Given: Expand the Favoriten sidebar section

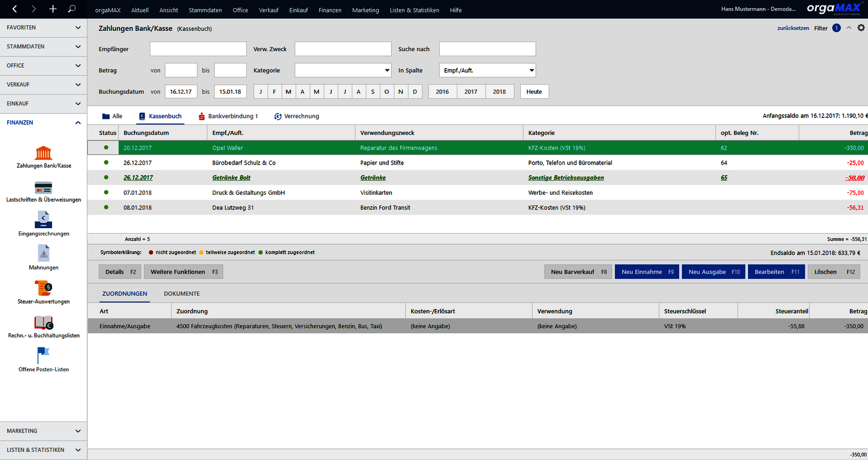Looking at the screenshot, I should pos(43,28).
